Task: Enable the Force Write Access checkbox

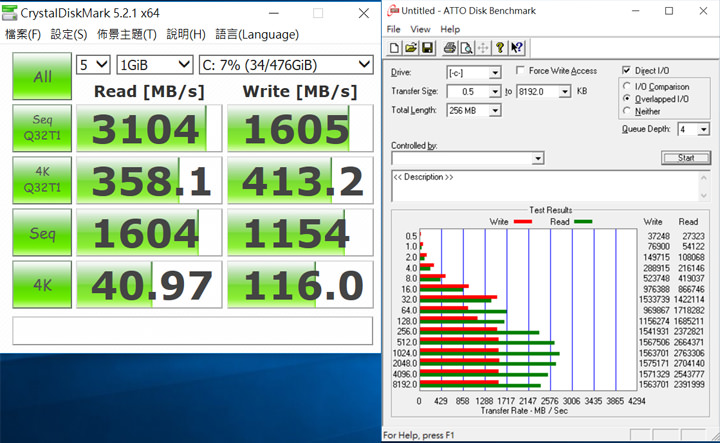Action: click(x=520, y=71)
